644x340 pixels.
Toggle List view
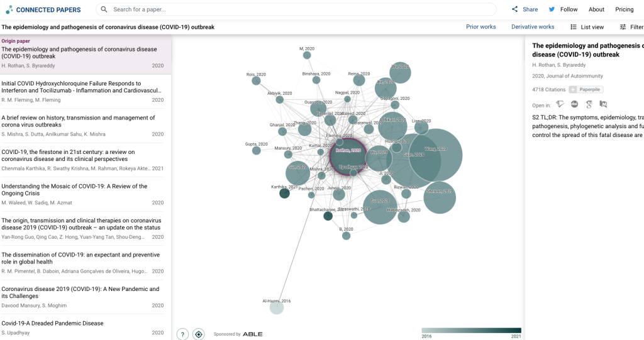click(x=587, y=27)
